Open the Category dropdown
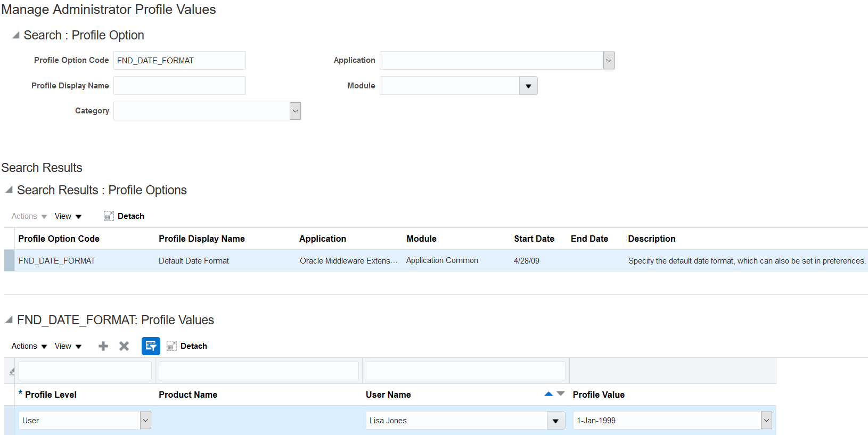Viewport: 868px width, 435px height. (295, 111)
